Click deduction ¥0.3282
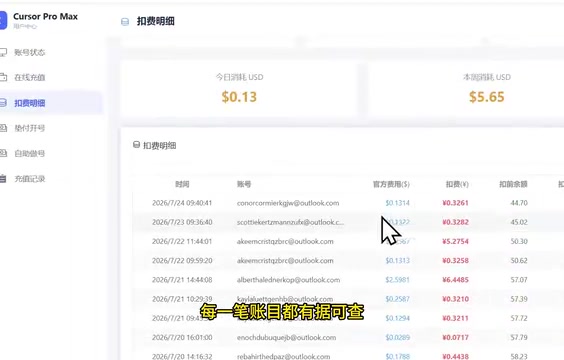 [x=455, y=222]
